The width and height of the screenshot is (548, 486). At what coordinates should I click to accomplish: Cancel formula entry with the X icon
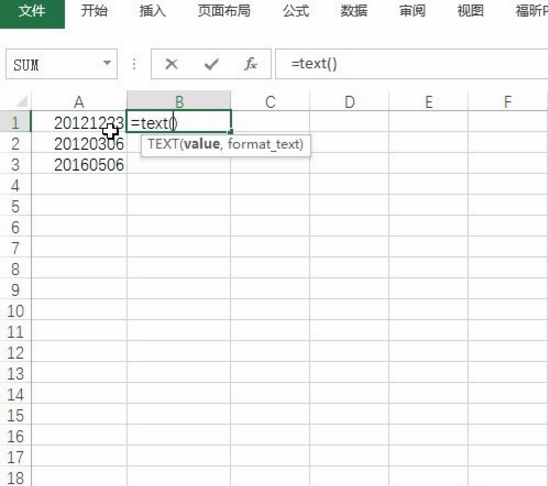[171, 64]
